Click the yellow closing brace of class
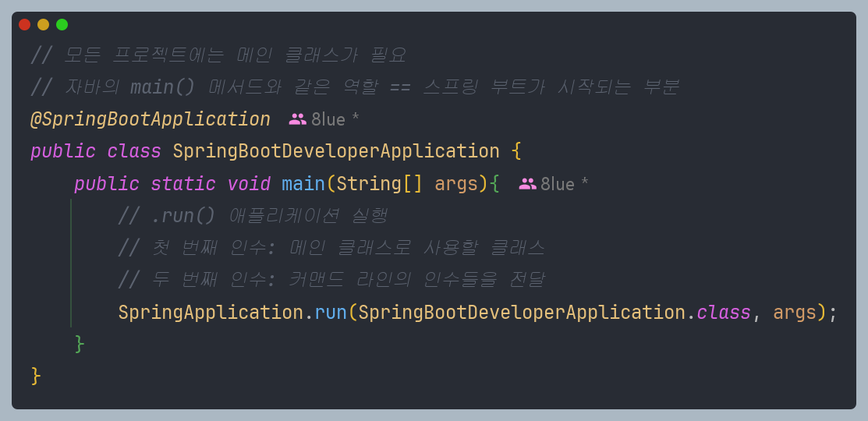868x421 pixels. (x=36, y=377)
